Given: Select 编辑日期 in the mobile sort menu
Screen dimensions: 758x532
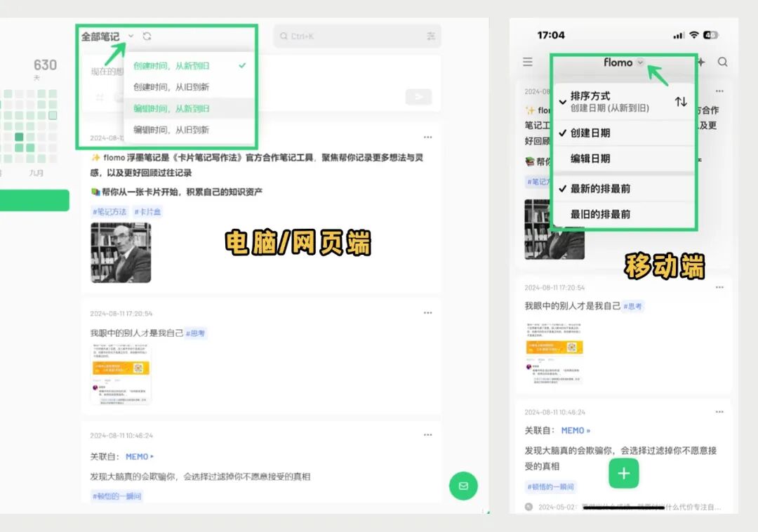Looking at the screenshot, I should tap(624, 159).
